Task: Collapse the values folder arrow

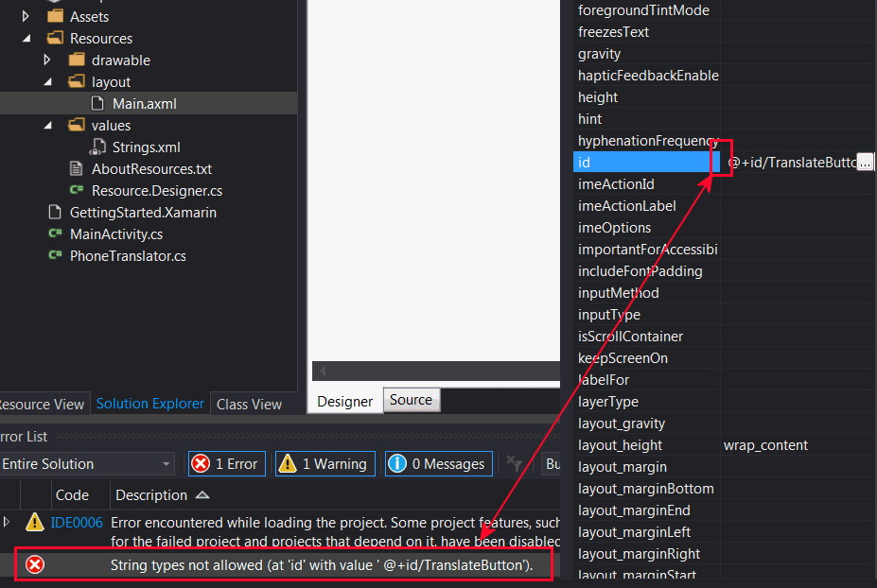Action: click(x=48, y=125)
